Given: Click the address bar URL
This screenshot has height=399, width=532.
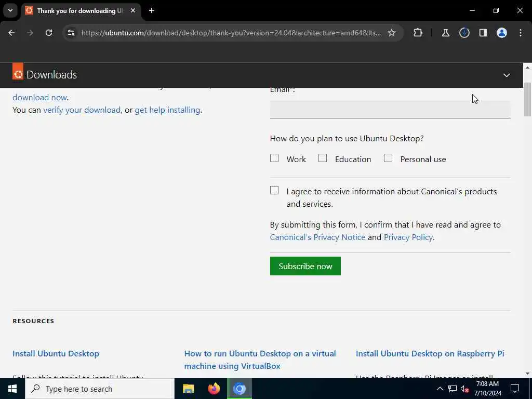Looking at the screenshot, I should point(231,33).
